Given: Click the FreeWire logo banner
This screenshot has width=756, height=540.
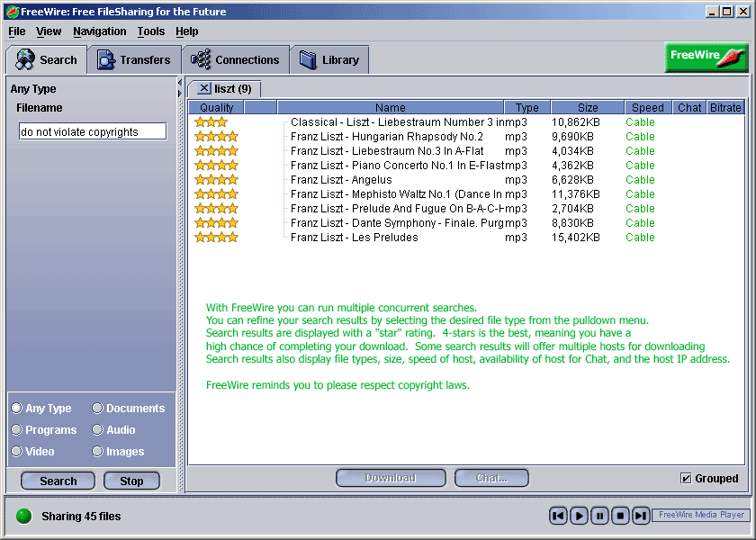Looking at the screenshot, I should tap(706, 58).
